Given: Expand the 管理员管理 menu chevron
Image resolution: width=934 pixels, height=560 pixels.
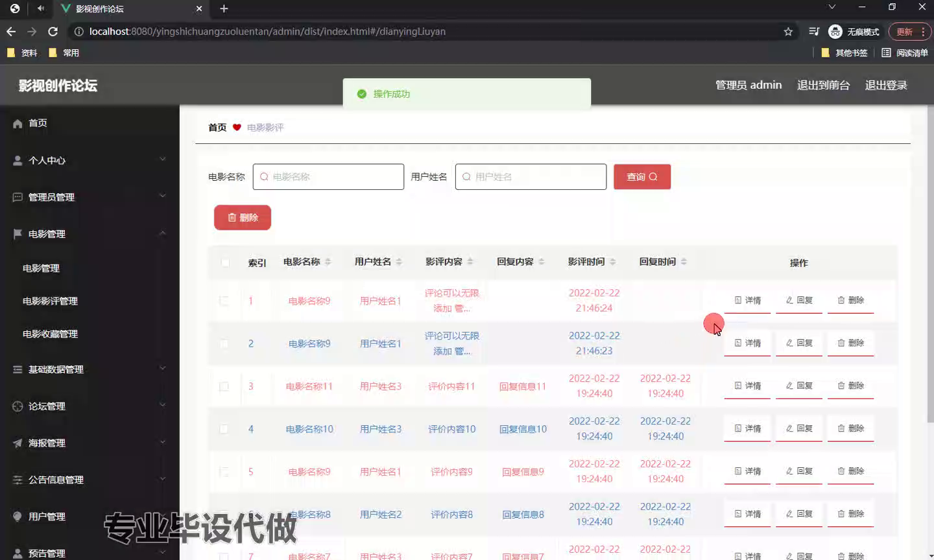Looking at the screenshot, I should 163,196.
